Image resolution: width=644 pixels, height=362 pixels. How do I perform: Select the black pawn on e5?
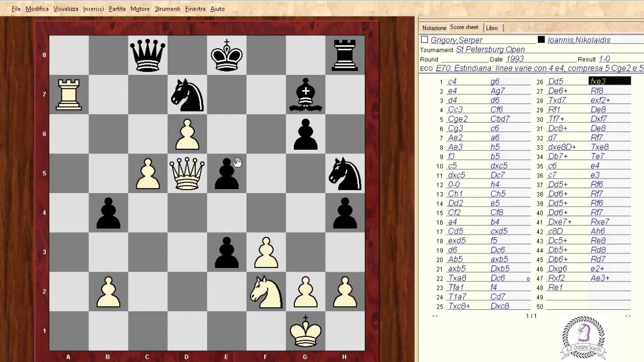click(x=226, y=173)
